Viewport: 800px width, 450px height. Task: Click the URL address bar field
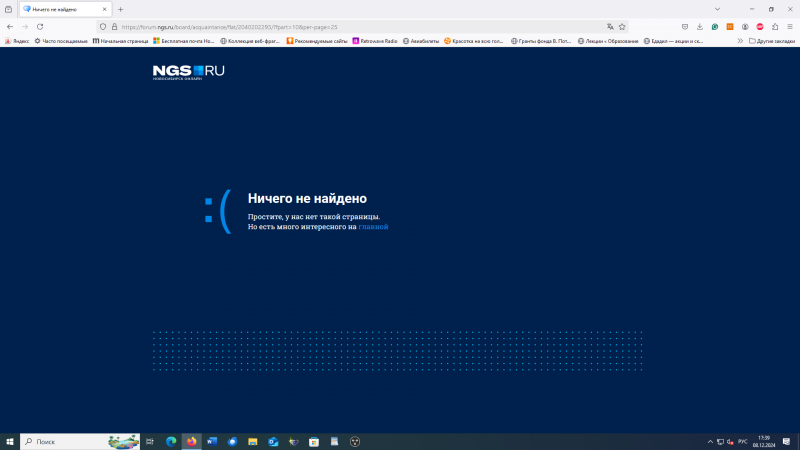point(350,26)
